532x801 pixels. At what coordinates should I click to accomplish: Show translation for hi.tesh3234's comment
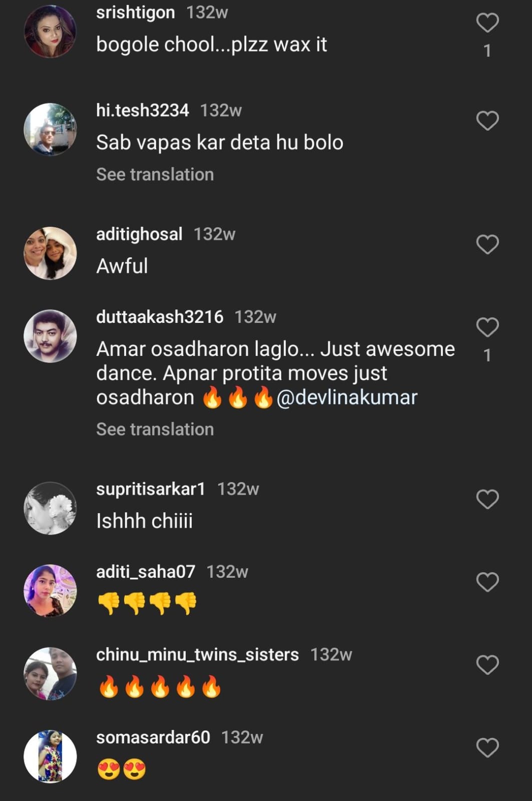(155, 175)
